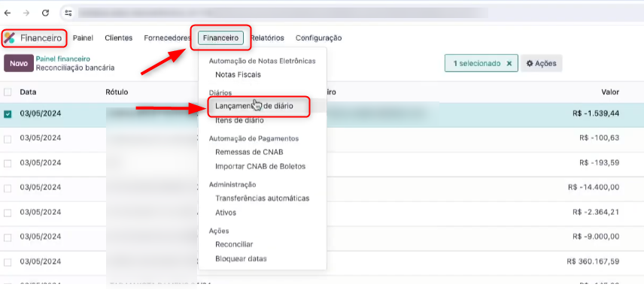This screenshot has height=293, width=644.
Task: Select Bloquear datas menu entry
Action: pos(241,259)
